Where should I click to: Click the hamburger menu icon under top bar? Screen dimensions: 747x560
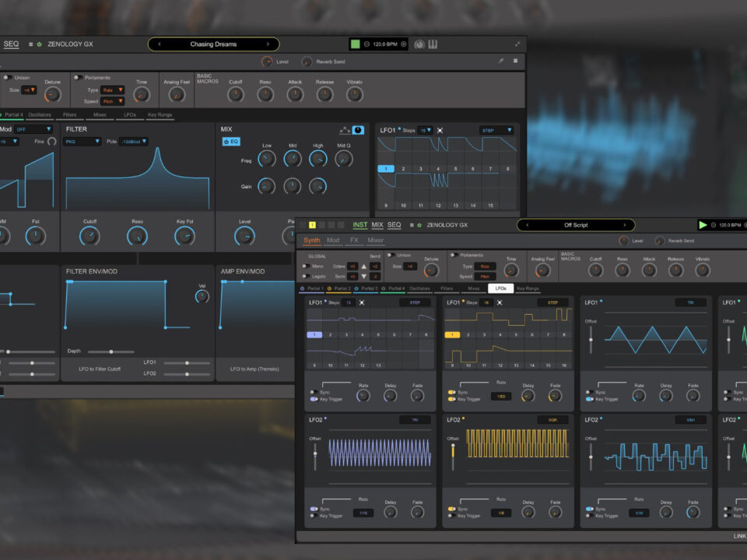[515, 61]
